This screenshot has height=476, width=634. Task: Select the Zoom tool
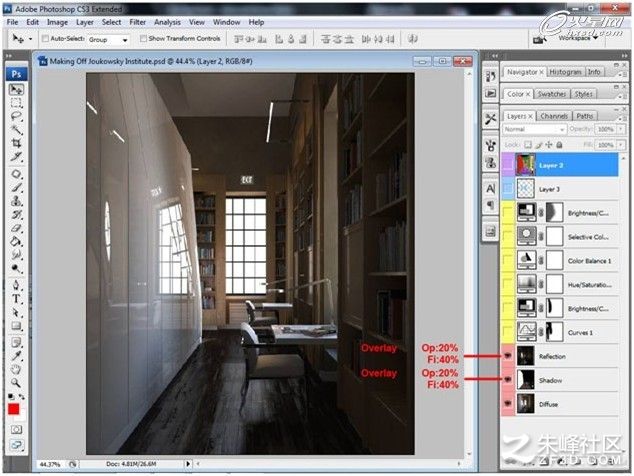click(x=16, y=383)
